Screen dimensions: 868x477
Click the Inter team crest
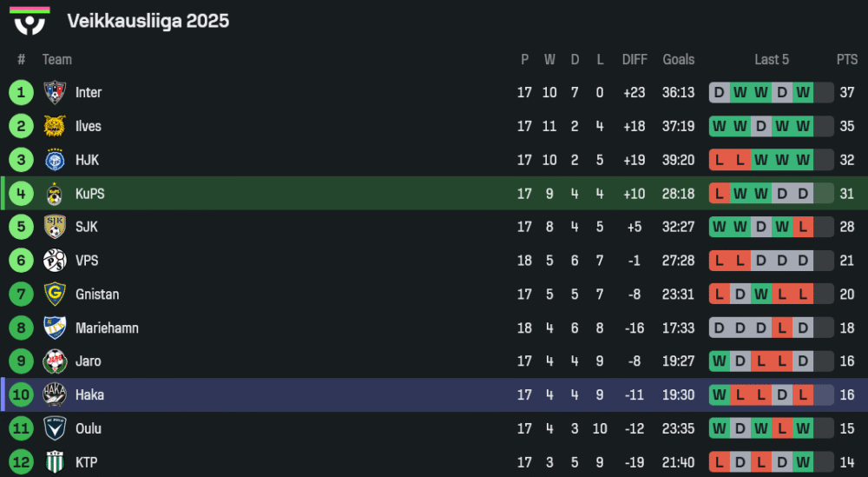click(55, 92)
